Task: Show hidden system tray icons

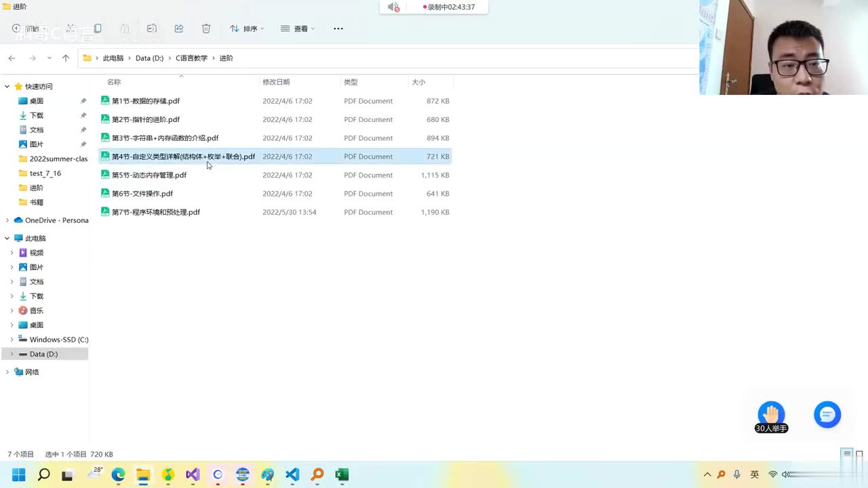Action: (707, 474)
